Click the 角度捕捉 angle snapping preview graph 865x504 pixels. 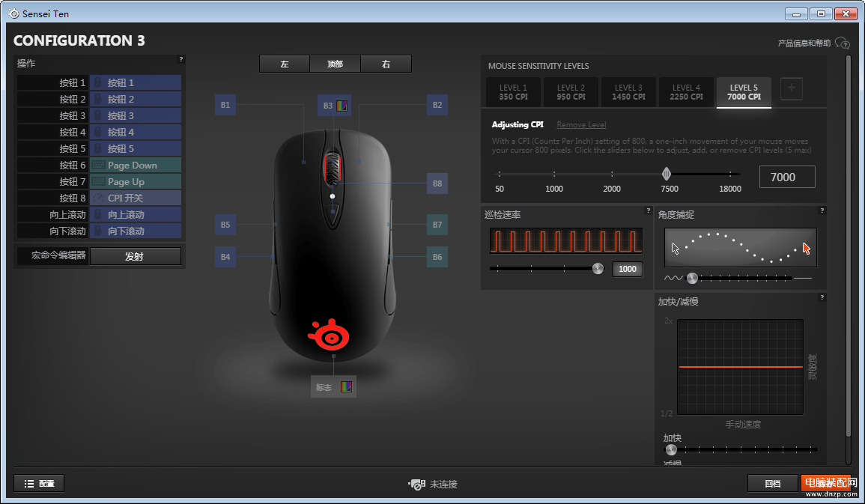click(741, 248)
